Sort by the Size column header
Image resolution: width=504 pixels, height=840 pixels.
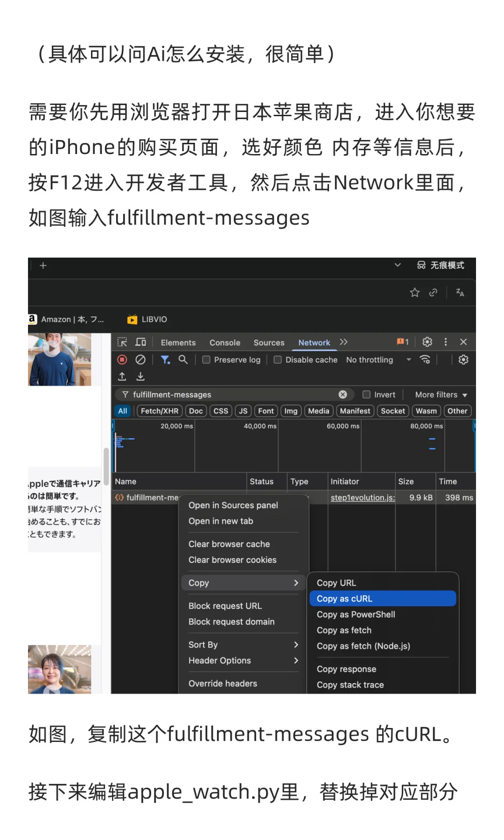(x=415, y=482)
